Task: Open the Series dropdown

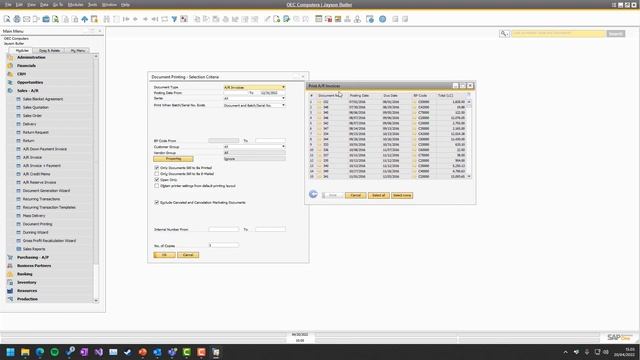Action: [x=283, y=98]
